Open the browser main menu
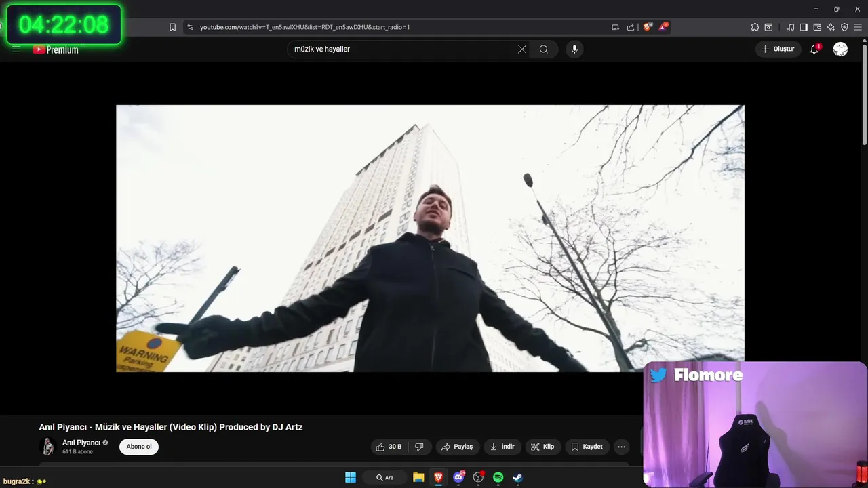868x488 pixels. tap(858, 27)
